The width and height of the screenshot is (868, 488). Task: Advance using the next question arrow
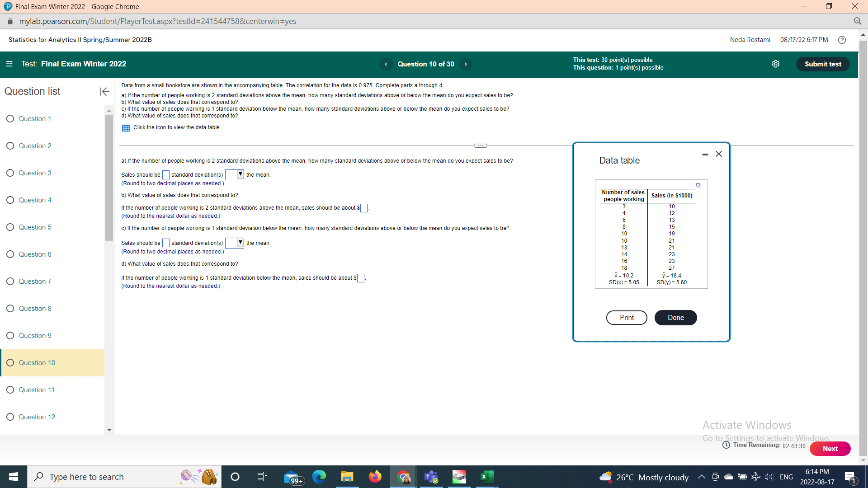(x=466, y=64)
